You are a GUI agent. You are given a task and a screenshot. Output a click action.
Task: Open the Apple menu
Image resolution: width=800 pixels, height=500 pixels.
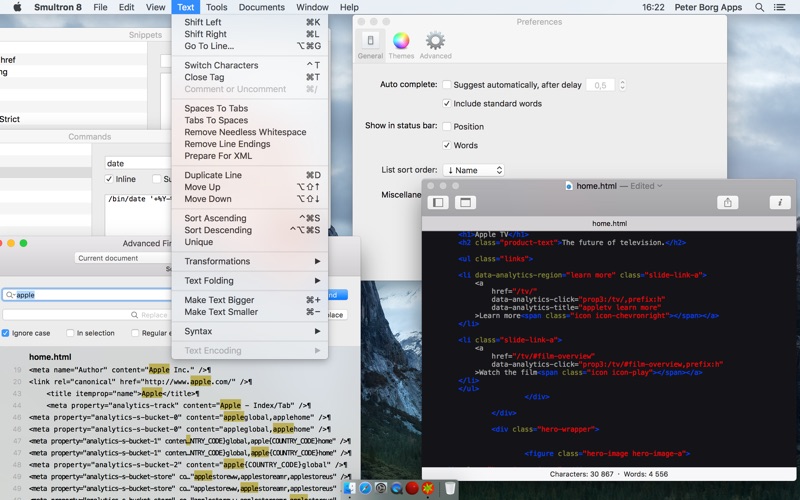[x=17, y=7]
